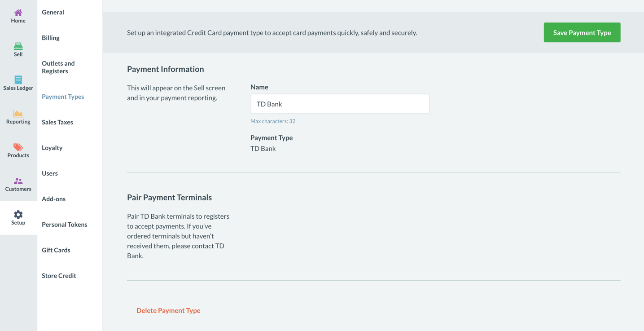Open Add-ons settings
This screenshot has width=644, height=331.
54,199
